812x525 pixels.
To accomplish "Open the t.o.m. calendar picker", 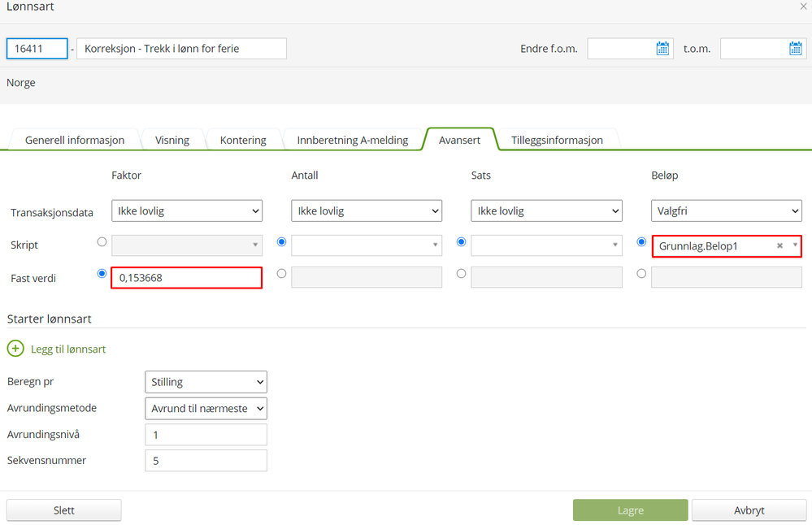I will pos(796,49).
